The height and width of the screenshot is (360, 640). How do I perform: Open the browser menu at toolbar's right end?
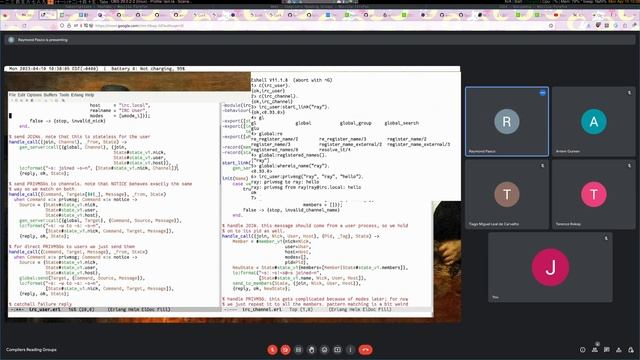click(634, 25)
